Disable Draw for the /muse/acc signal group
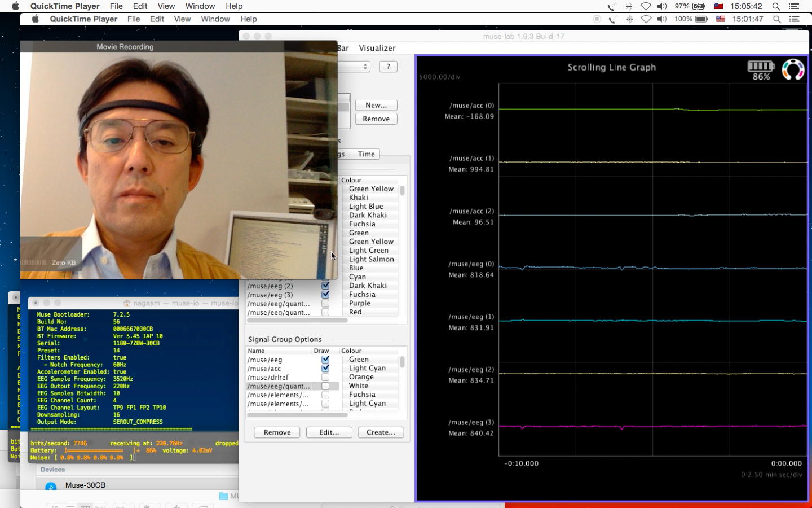 pos(325,368)
